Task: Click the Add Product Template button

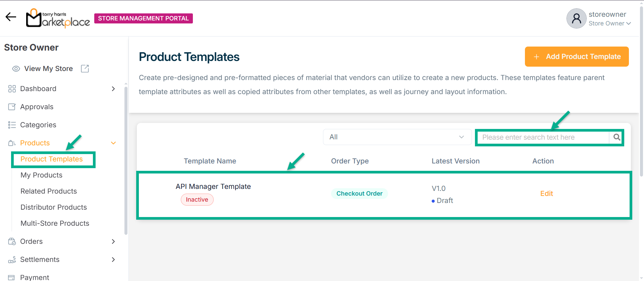Action: pos(577,57)
